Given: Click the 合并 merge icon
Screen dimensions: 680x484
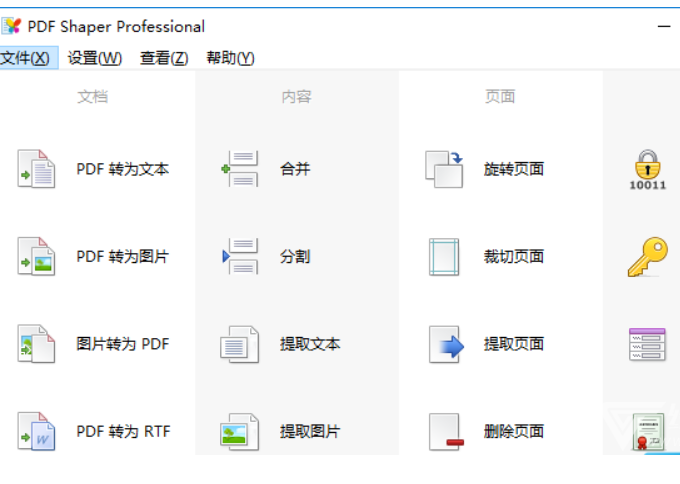Looking at the screenshot, I should point(240,169).
